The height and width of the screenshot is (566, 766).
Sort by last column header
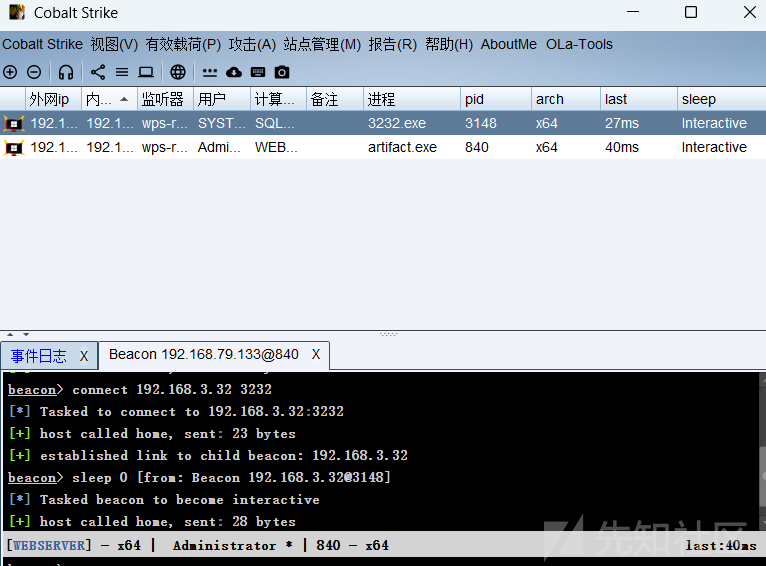click(639, 99)
